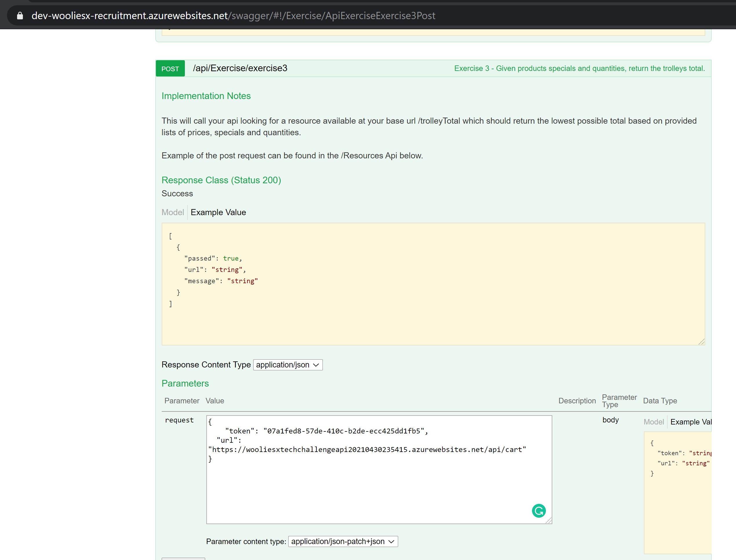Click the browser URL address bar
Screen dimensions: 736x560
[x=234, y=16]
